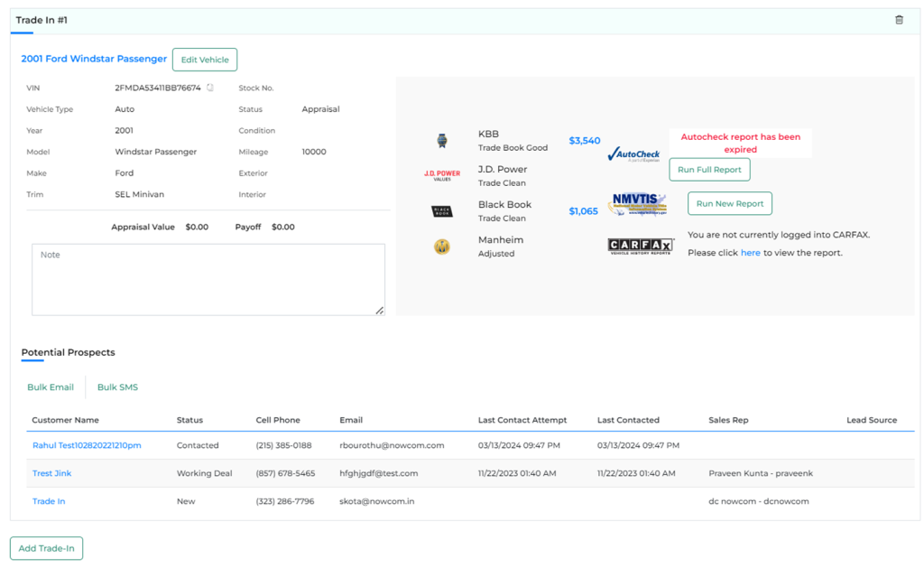Click the trash delete icon for Trade In #1
Image resolution: width=924 pixels, height=568 pixels.
coord(899,20)
